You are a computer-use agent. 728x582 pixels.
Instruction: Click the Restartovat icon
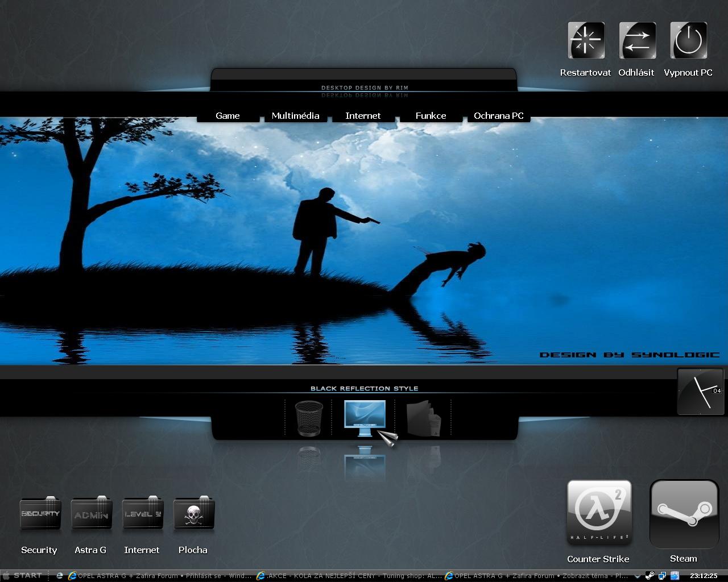(586, 41)
